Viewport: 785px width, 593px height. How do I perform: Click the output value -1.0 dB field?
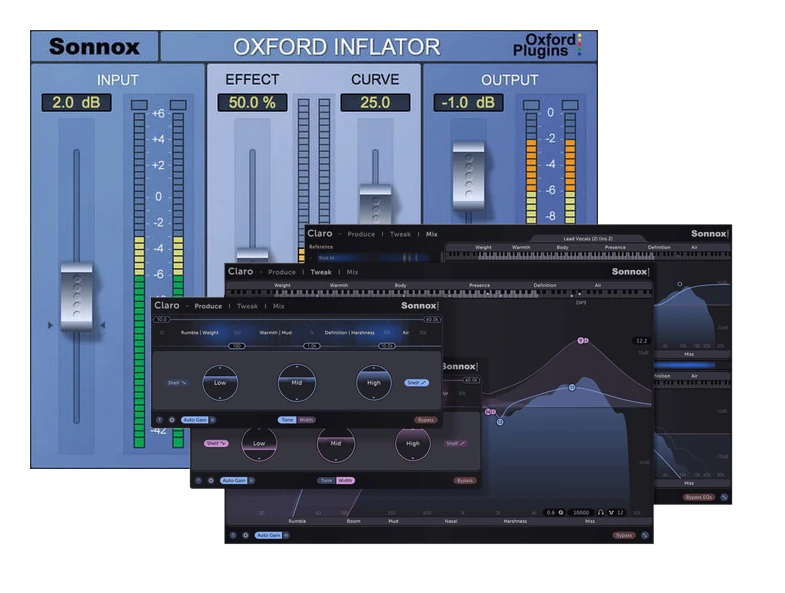tap(469, 103)
